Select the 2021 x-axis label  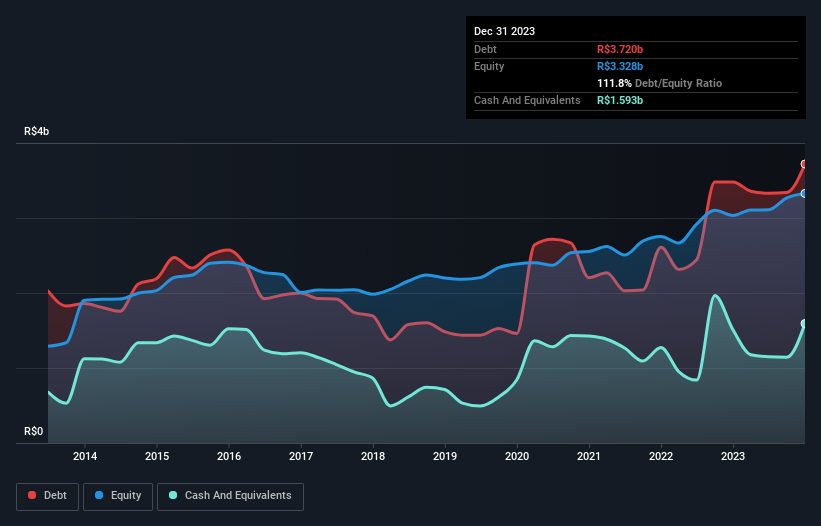[x=589, y=456]
